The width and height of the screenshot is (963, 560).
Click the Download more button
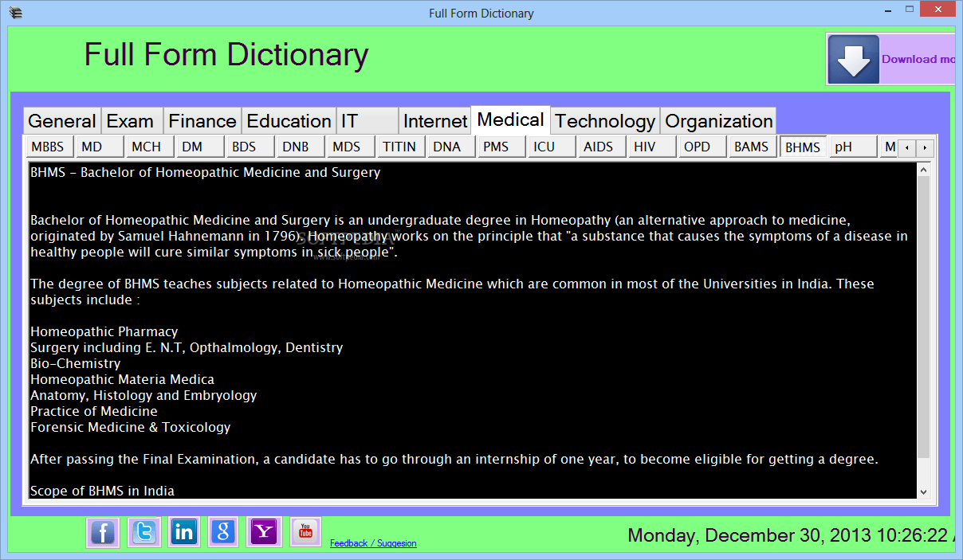coord(917,59)
